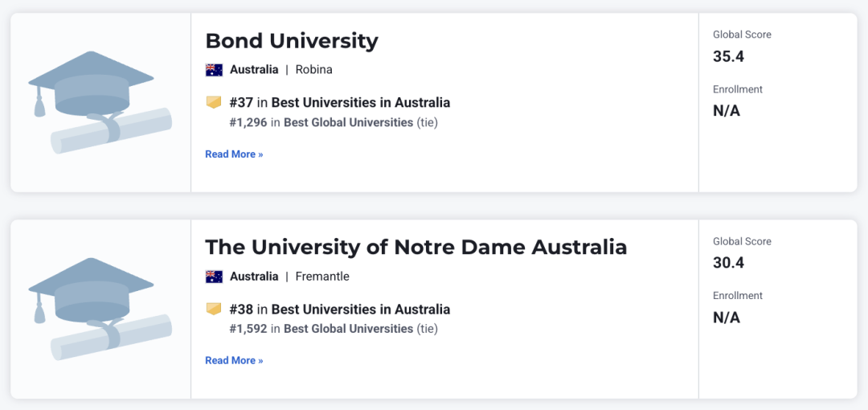Open the Bond University title link
The image size is (868, 410).
(292, 41)
